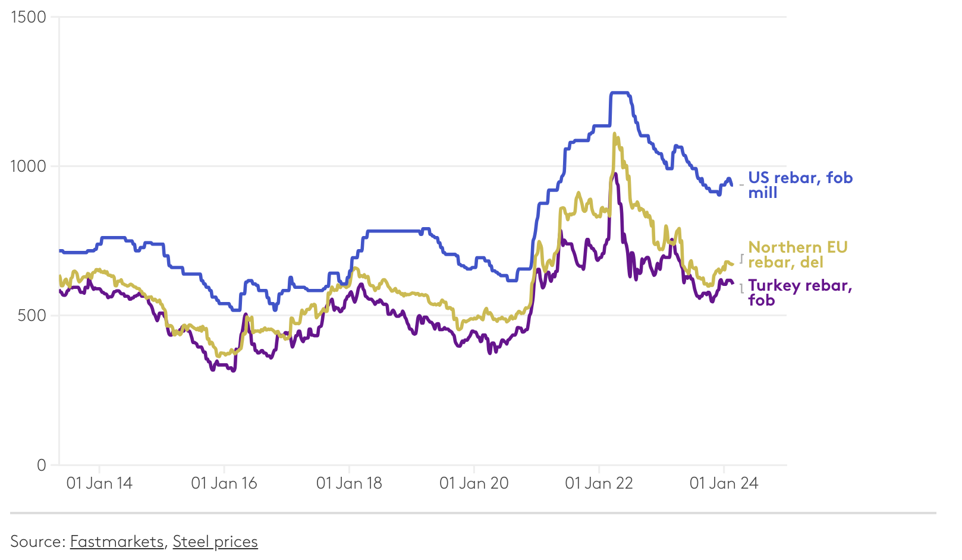Select the 01 Jan 22 axis tick
Screen dimensions: 962x560
point(599,483)
